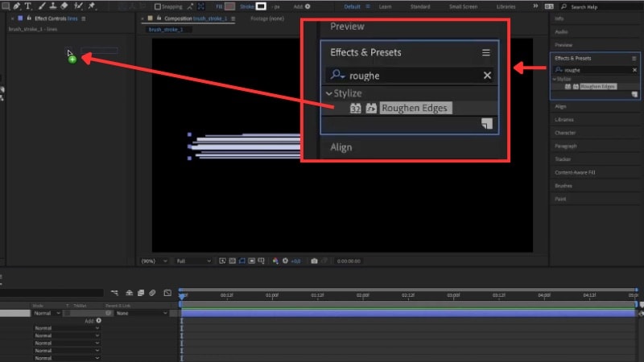Switch to the Default workspace
The height and width of the screenshot is (362, 644).
[352, 6]
